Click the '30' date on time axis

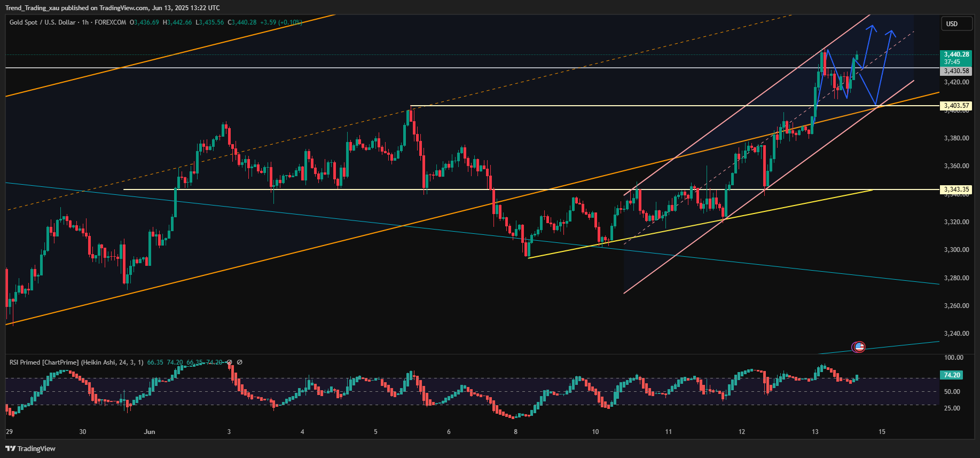(82, 432)
